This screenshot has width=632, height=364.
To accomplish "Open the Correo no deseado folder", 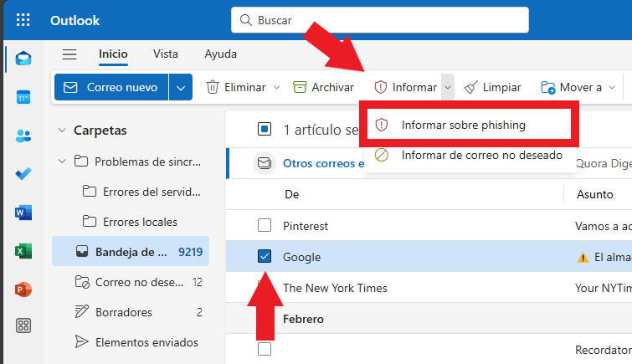I will point(131,282).
